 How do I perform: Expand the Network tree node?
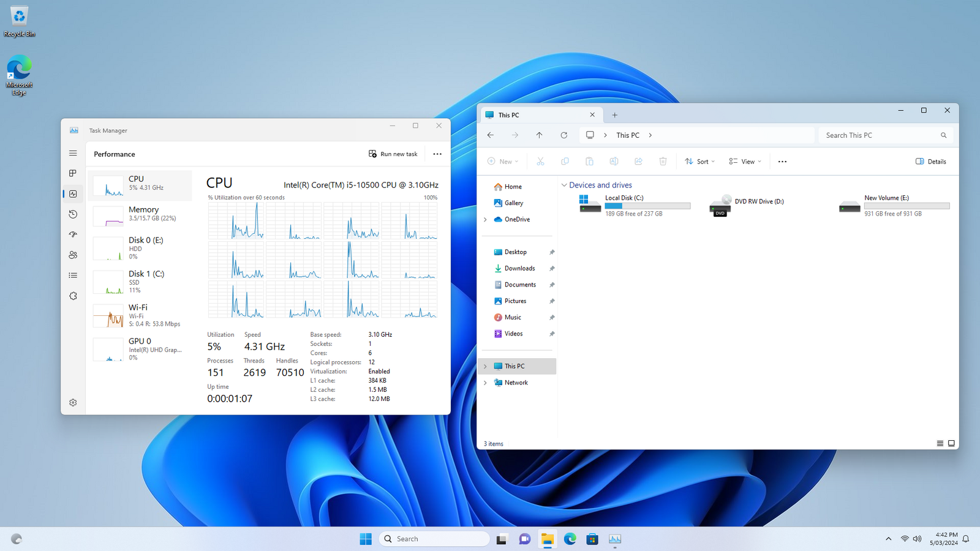[x=485, y=383]
